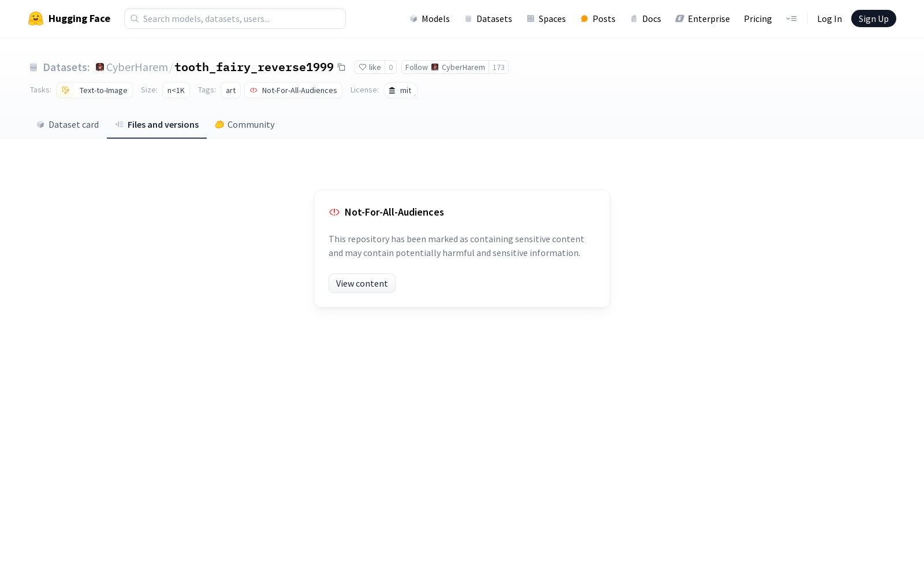Click the Hugging Face logo icon
The height and width of the screenshot is (578, 924).
click(36, 18)
